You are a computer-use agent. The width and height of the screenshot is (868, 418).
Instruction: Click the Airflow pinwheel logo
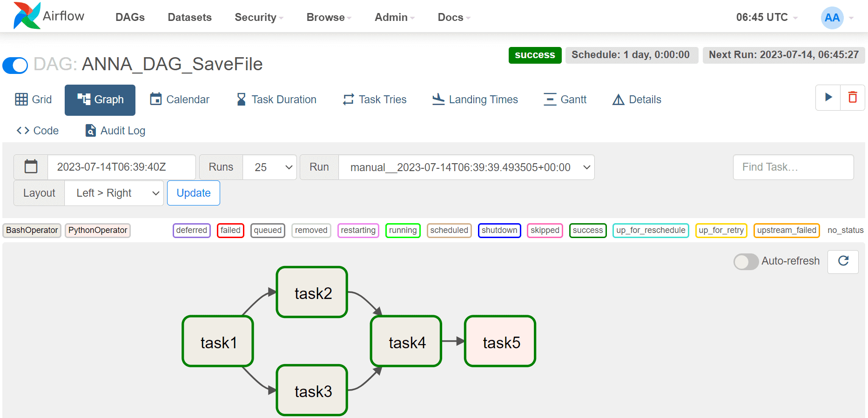[x=27, y=16]
